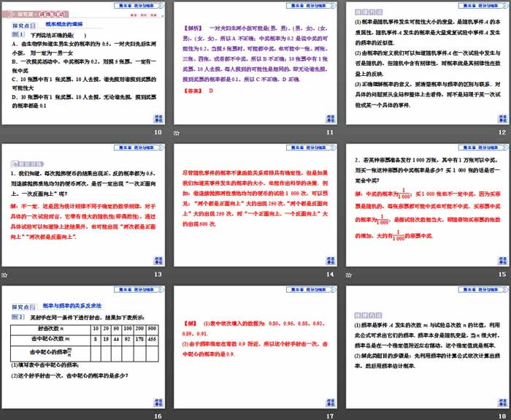Select slide 11 thumbnail with purple explanation text

click(x=255, y=63)
